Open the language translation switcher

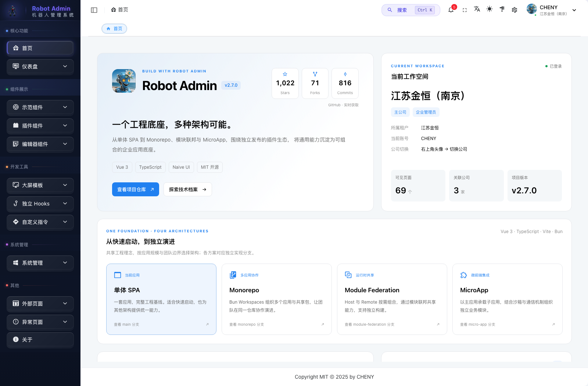pyautogui.click(x=477, y=9)
